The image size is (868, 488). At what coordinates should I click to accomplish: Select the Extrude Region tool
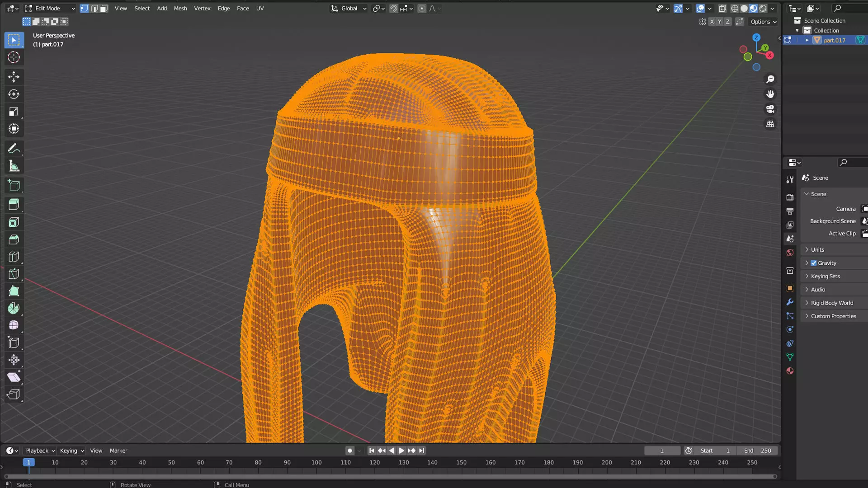[14, 205]
